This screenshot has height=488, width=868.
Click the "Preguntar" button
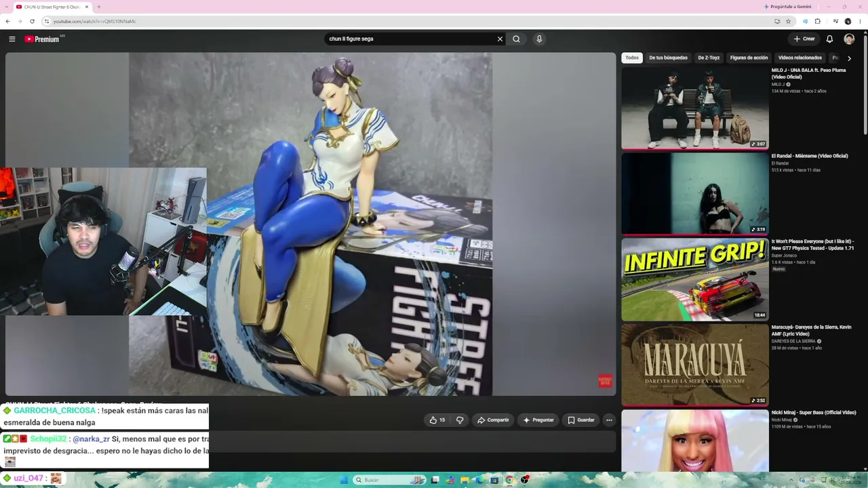tap(538, 420)
